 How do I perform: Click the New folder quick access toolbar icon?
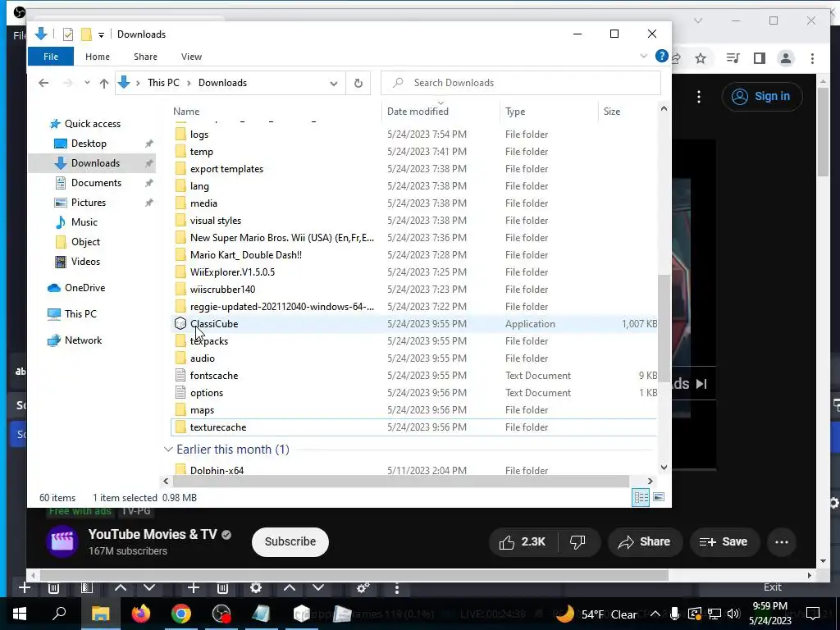pos(86,34)
